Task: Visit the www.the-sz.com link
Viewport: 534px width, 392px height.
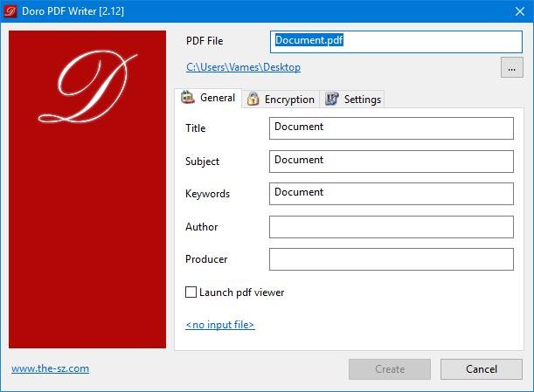Action: pyautogui.click(x=51, y=368)
